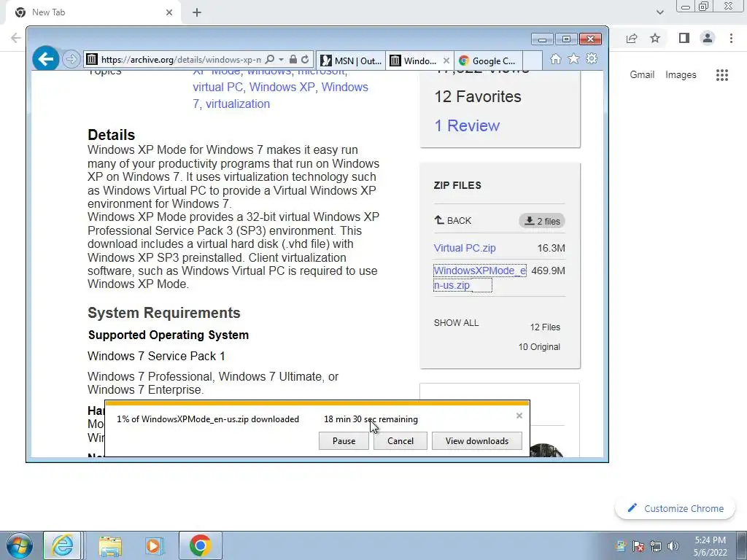
Task: Open the Windows XP topic link
Action: [282, 87]
